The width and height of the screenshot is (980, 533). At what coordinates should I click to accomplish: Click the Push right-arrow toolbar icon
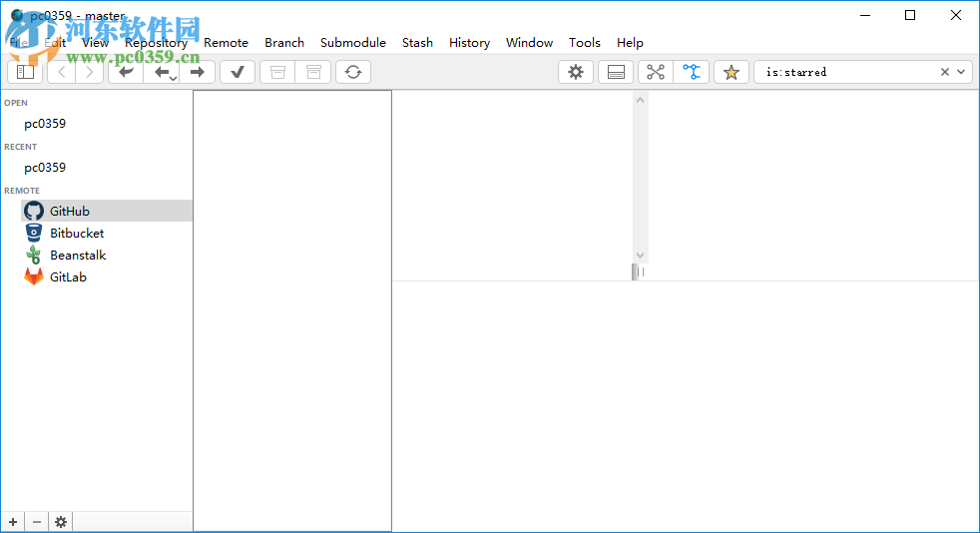(197, 72)
